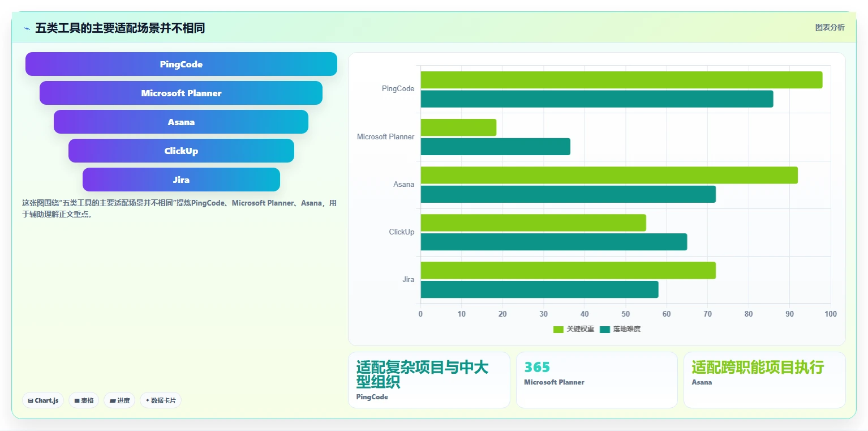
Task: Click the ClickUp label on the chart axis
Action: pos(401,232)
